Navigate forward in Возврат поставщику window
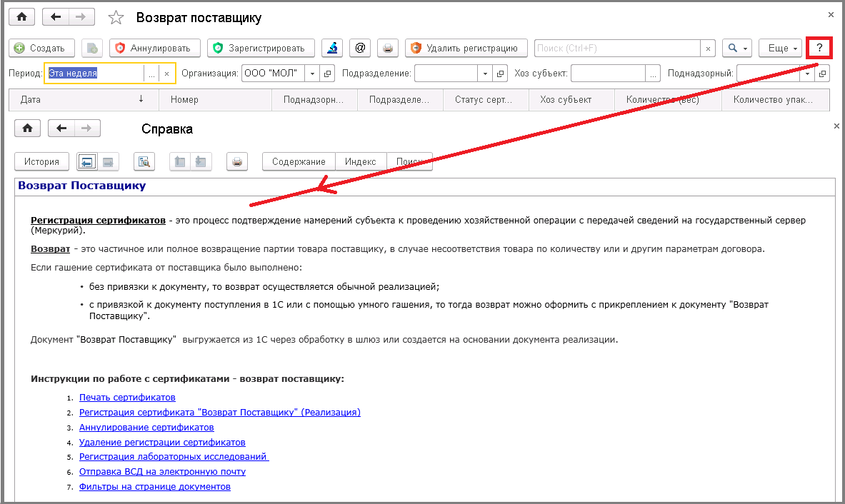This screenshot has width=845, height=504. coord(81,17)
